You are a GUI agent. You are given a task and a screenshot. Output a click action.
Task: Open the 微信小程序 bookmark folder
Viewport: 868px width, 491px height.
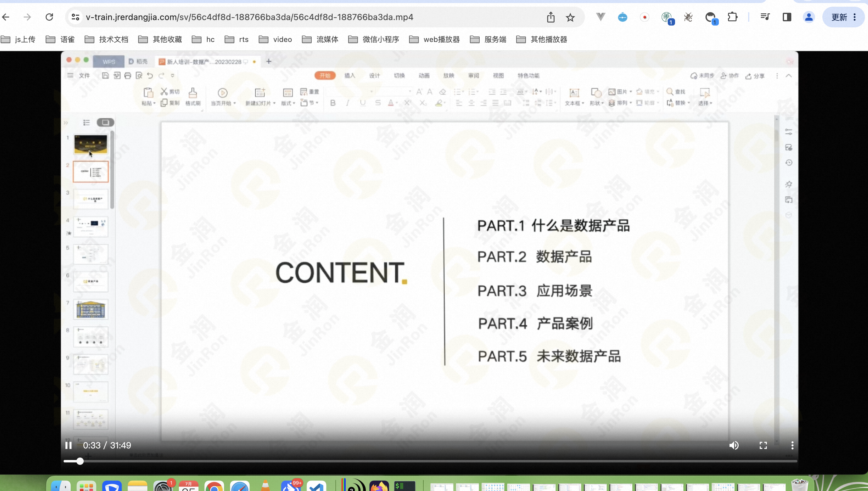coord(373,40)
